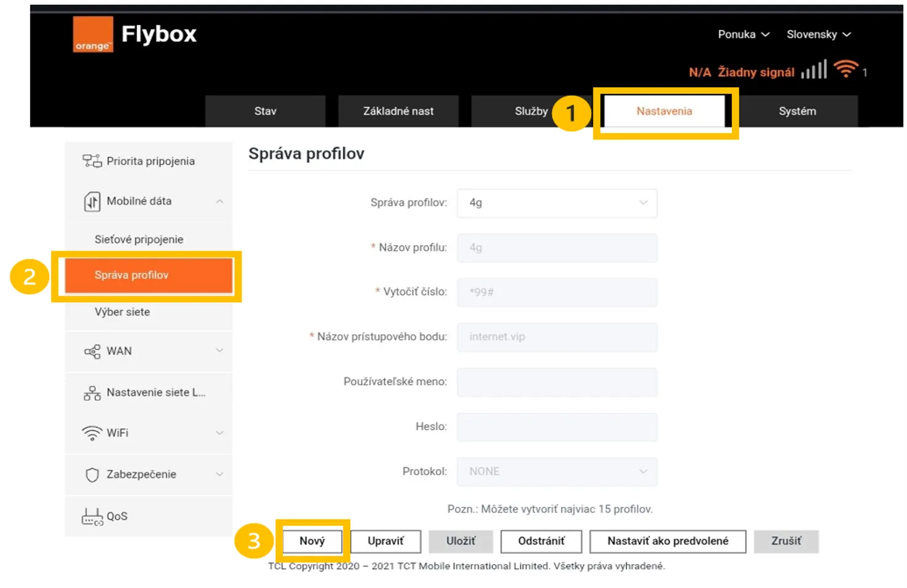The height and width of the screenshot is (588, 907).
Task: Click the Správa profilov page heading
Action: [x=306, y=154]
